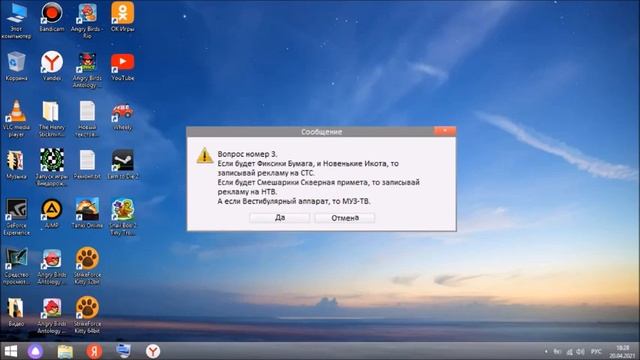The height and width of the screenshot is (360, 640).
Task: Select the Корзина recycle bin icon
Action: [16, 66]
